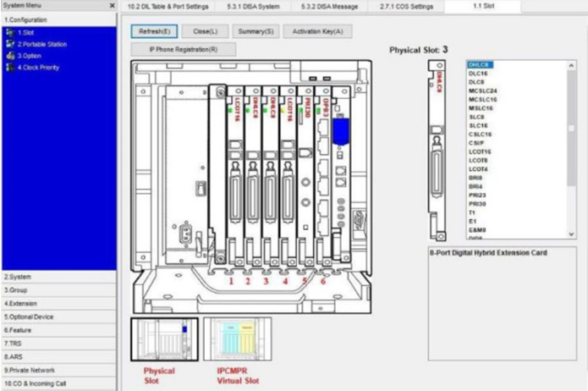588x391 pixels.
Task: Switch to 10.2 DIL Table & Port Settings tab
Action: point(168,7)
